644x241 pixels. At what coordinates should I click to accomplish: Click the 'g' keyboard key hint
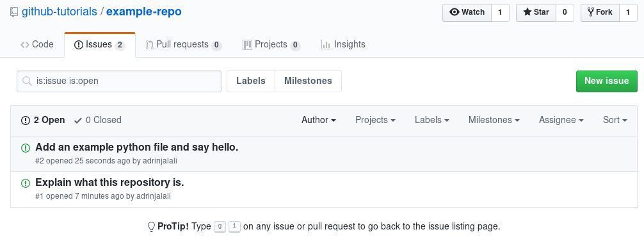220,226
